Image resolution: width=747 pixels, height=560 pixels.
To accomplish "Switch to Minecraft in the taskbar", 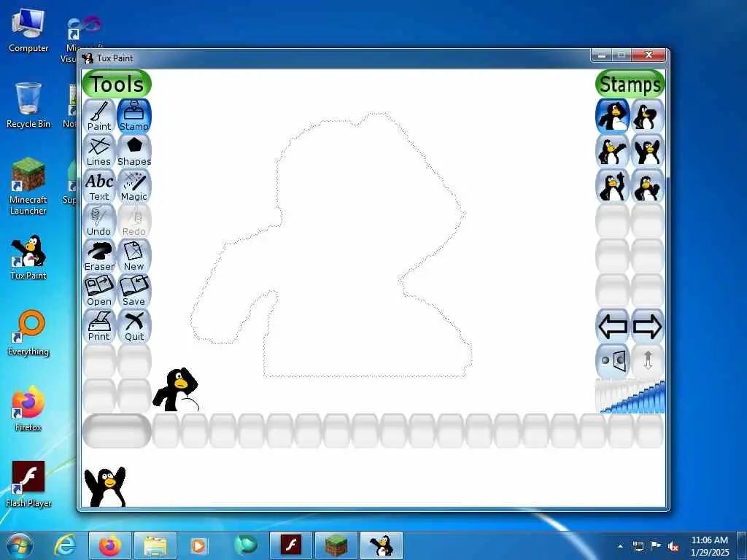I will click(x=336, y=545).
